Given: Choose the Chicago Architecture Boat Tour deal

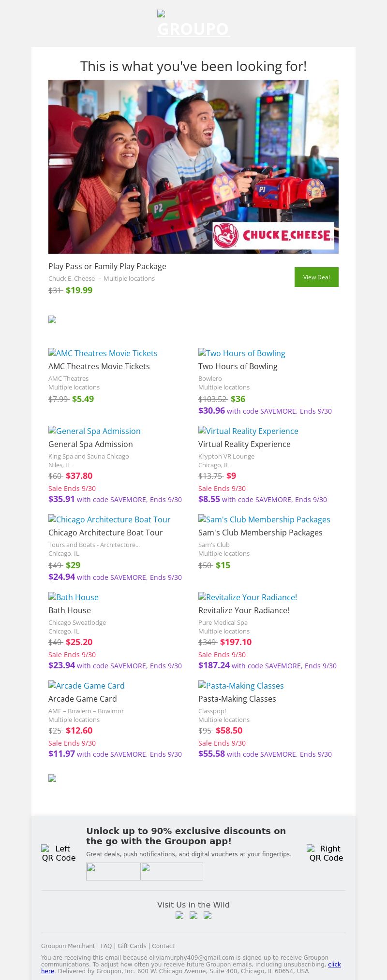Looking at the screenshot, I should [x=105, y=533].
